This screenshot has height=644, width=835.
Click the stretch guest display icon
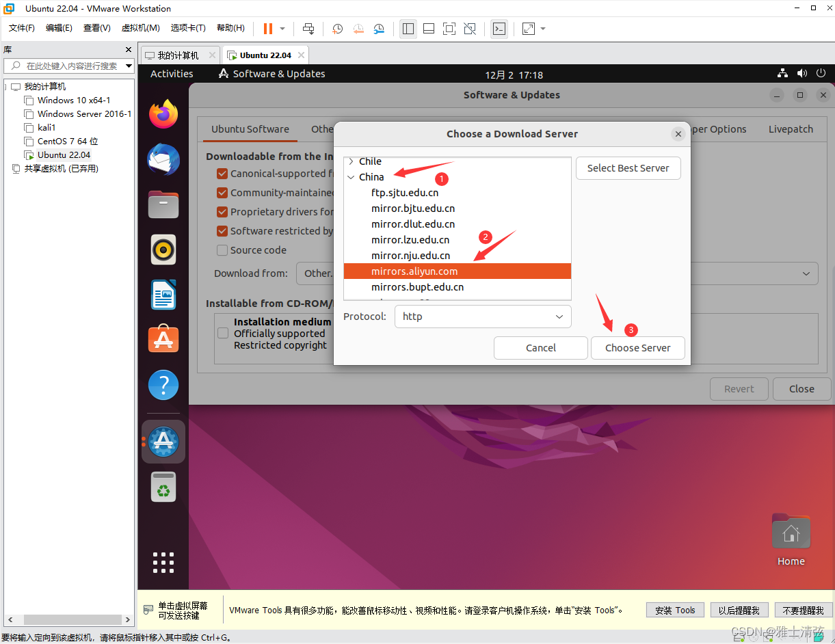(529, 29)
